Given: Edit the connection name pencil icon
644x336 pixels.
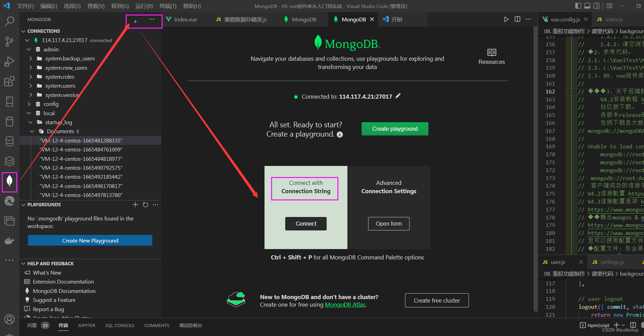Looking at the screenshot, I should [398, 96].
